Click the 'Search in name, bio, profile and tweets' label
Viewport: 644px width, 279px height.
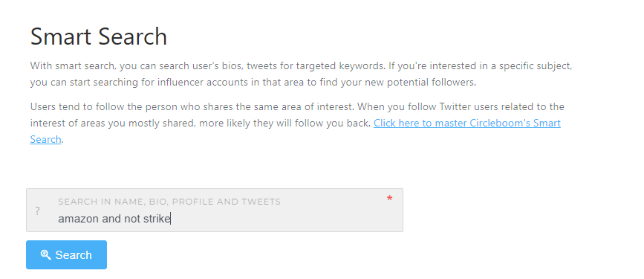click(169, 202)
